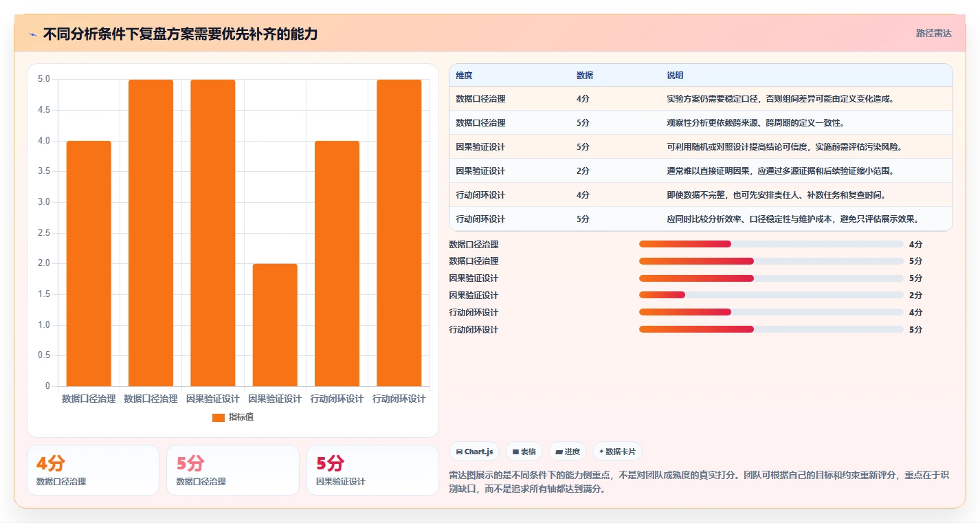Click the lightning icon beside the page title

coord(33,34)
